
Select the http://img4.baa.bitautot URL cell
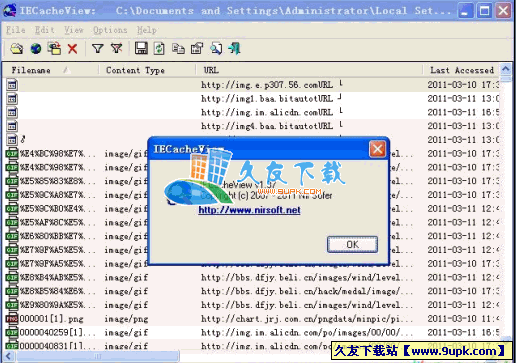267,126
